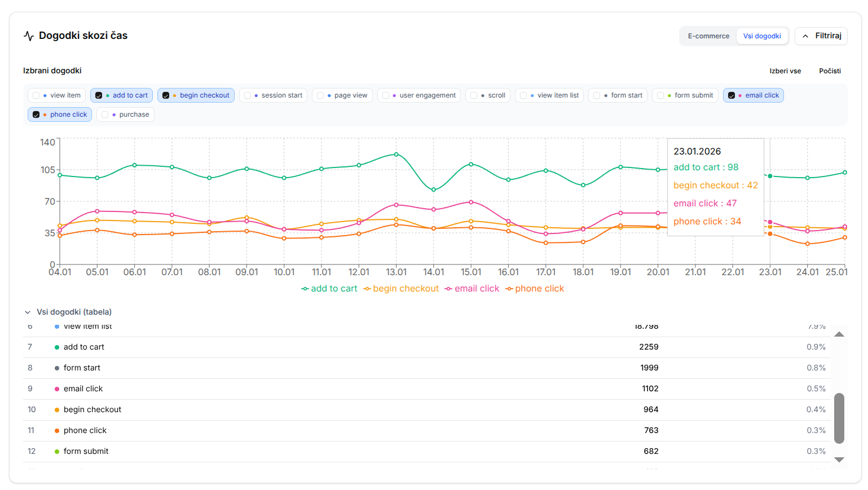This screenshot has height=490, width=868.
Task: Click the chevron icon in the Filtriraj button
Action: coord(805,36)
